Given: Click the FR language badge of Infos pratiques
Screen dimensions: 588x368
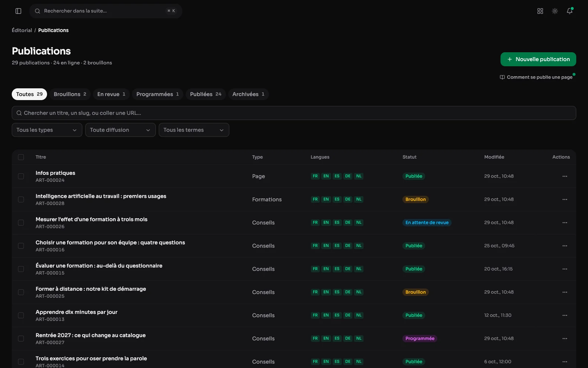Looking at the screenshot, I should [x=315, y=176].
